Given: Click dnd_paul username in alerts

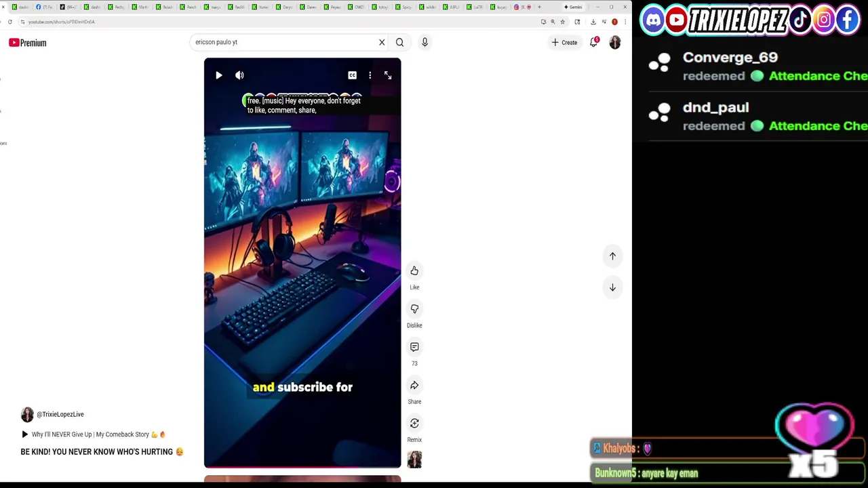Looking at the screenshot, I should (715, 108).
